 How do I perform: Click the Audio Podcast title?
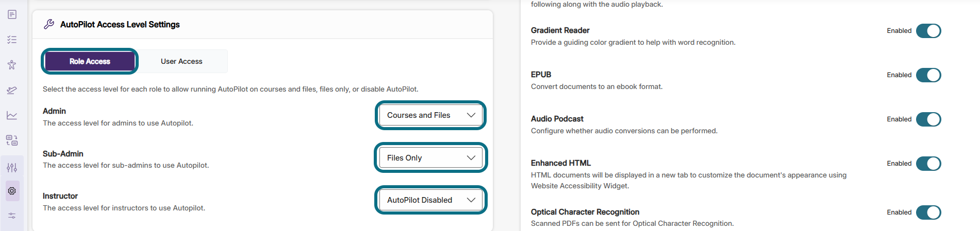point(557,119)
